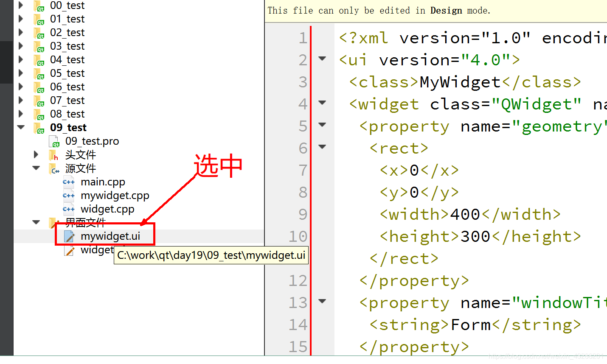Open mywidget.cpp in the tree
Viewport: 607px width, 364px height.
click(x=115, y=196)
